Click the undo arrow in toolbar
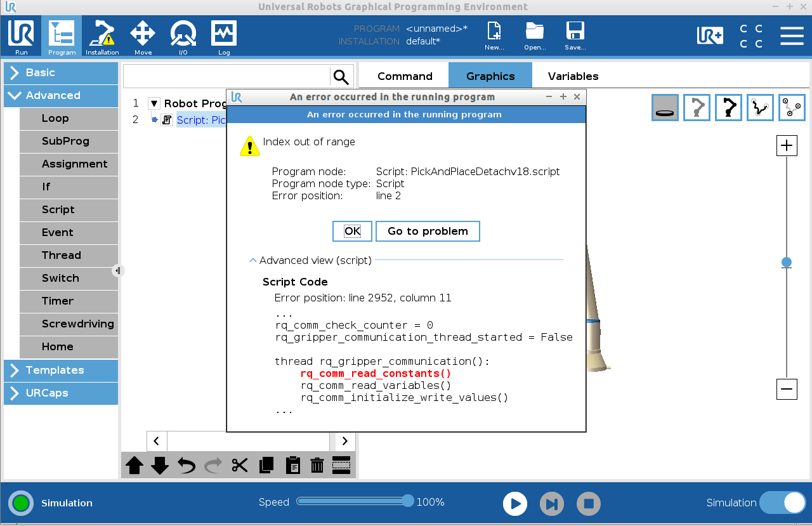 click(187, 465)
